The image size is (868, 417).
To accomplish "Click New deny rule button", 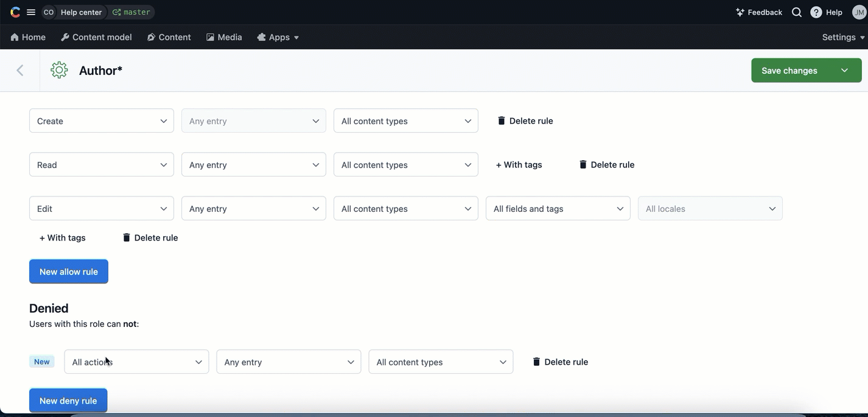I will [68, 401].
